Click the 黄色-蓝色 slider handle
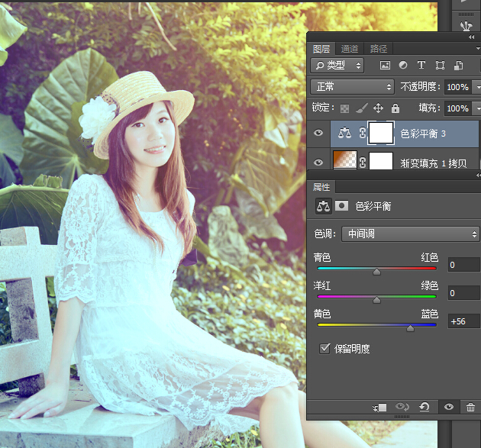 [x=410, y=329]
